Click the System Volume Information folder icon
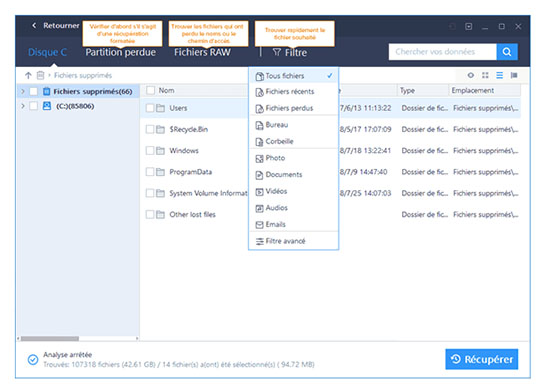 click(x=160, y=193)
